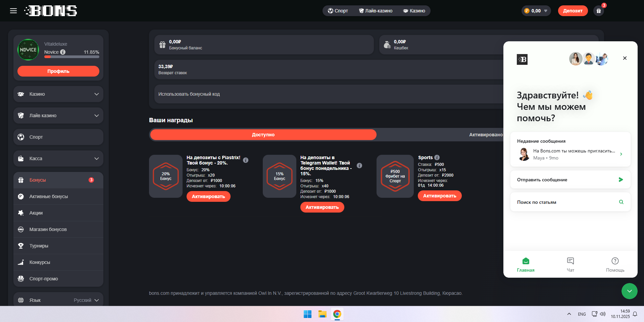Click the gift notifications icon in header
Screen dimensions: 644x322
tap(598, 11)
